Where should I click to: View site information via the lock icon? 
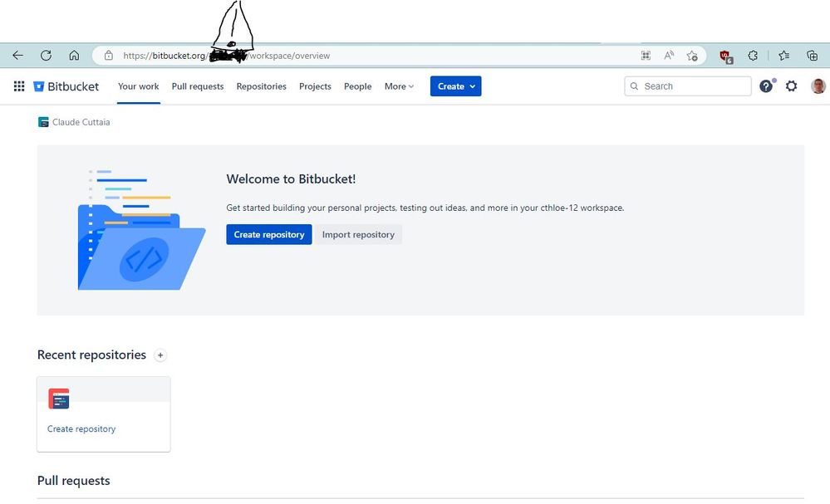[x=109, y=56]
